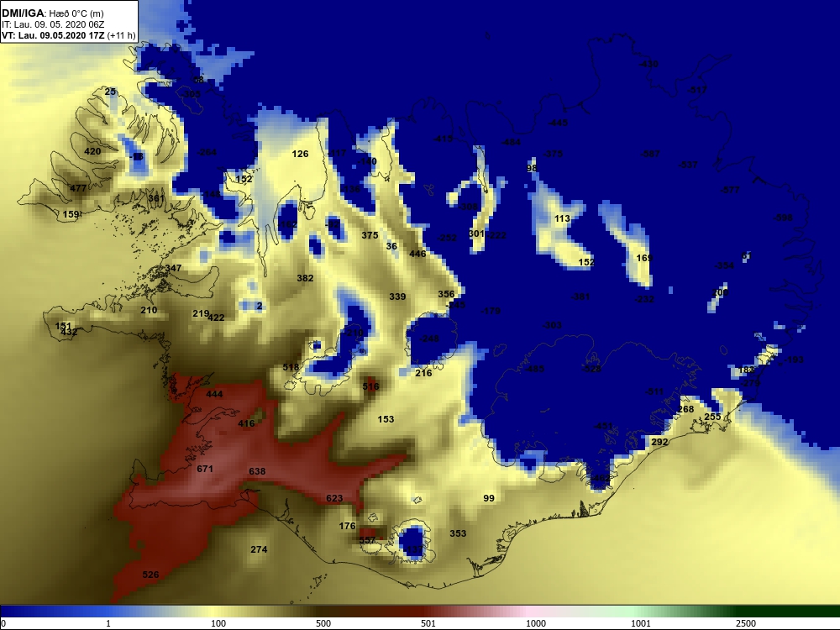Select the 638 value on the map
The width and height of the screenshot is (840, 630).
coord(257,471)
